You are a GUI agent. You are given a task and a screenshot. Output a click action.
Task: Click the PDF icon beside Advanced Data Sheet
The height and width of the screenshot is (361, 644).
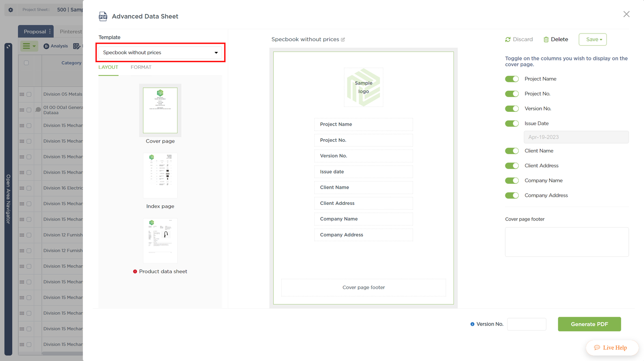point(103,17)
